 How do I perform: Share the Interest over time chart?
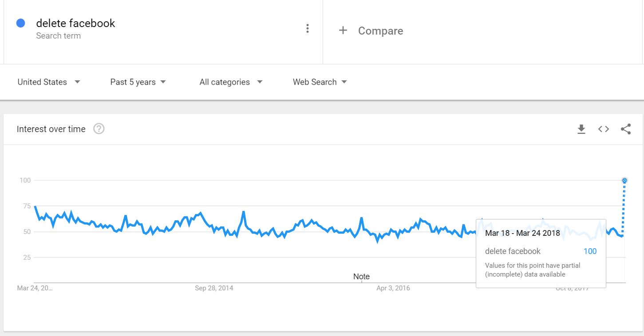(x=626, y=129)
